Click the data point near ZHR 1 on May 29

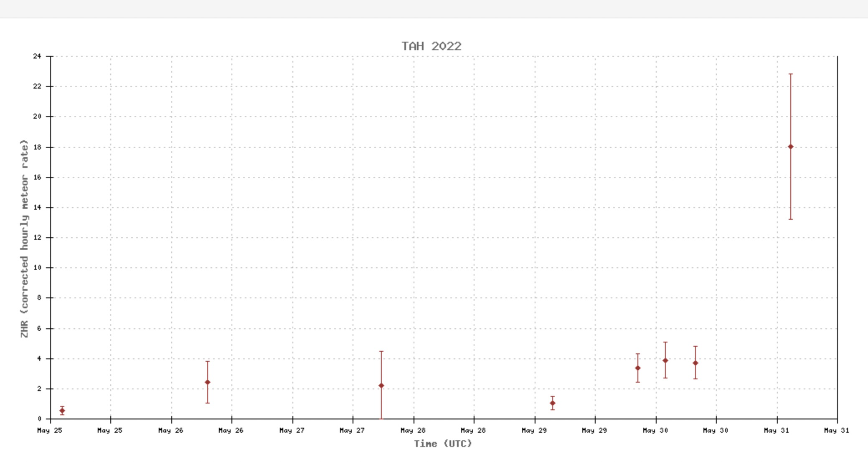552,403
